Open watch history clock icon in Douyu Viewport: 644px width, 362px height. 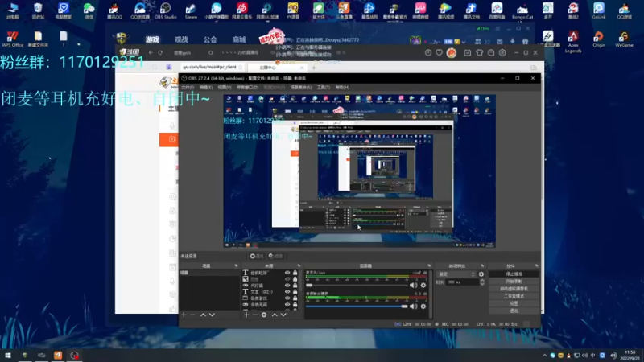coord(428,53)
